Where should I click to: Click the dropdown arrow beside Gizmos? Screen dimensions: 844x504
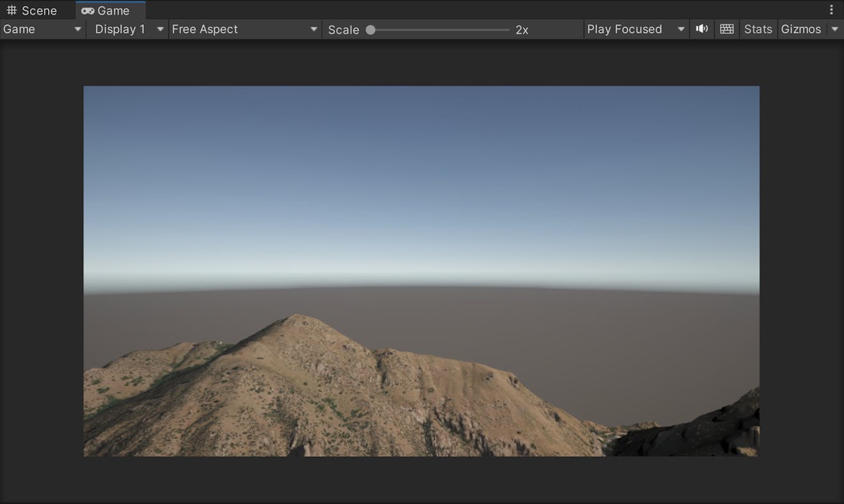835,29
